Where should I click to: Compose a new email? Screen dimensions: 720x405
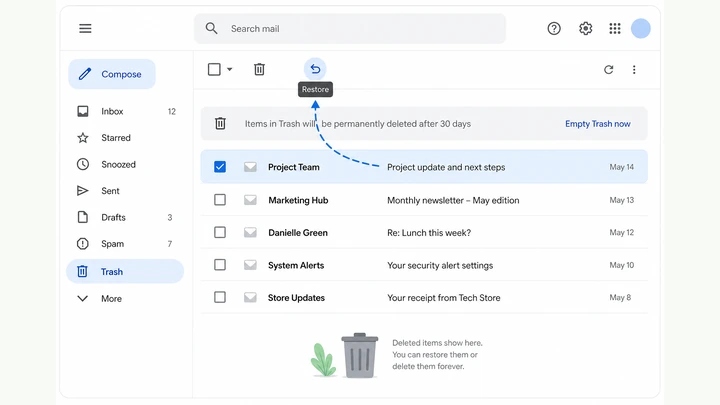pos(112,74)
